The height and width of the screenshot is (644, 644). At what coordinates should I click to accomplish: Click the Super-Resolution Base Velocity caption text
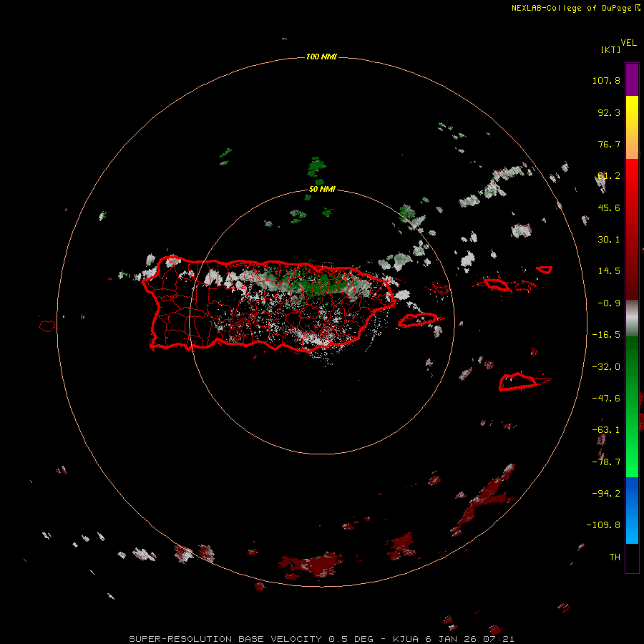[x=321, y=639]
